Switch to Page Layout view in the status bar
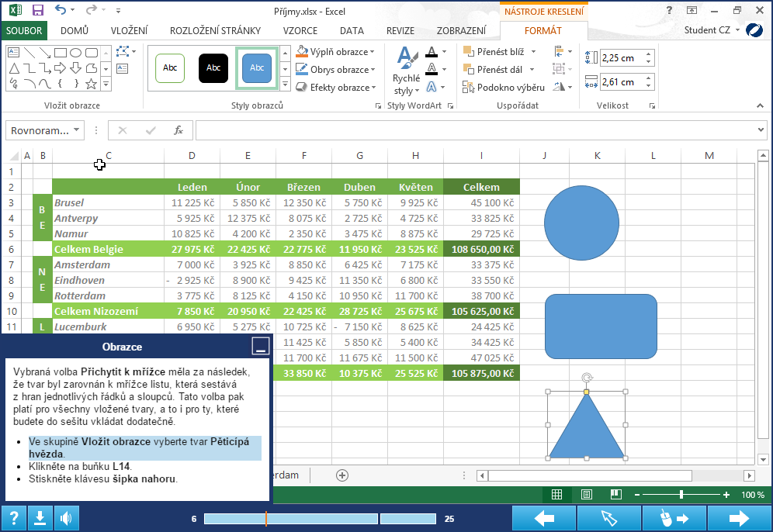The height and width of the screenshot is (532, 773). point(586,495)
